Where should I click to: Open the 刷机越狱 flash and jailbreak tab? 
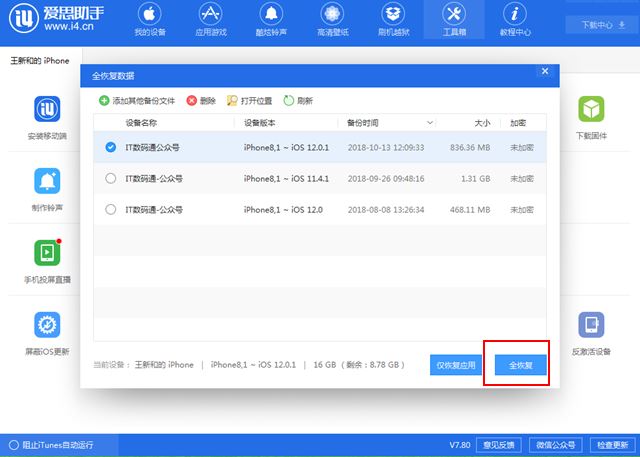[393, 20]
